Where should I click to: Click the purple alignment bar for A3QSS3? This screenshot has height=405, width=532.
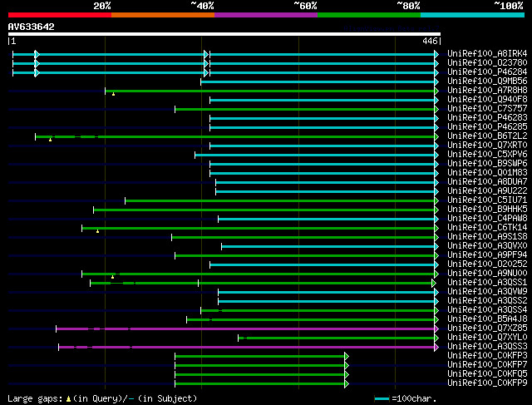point(249,348)
